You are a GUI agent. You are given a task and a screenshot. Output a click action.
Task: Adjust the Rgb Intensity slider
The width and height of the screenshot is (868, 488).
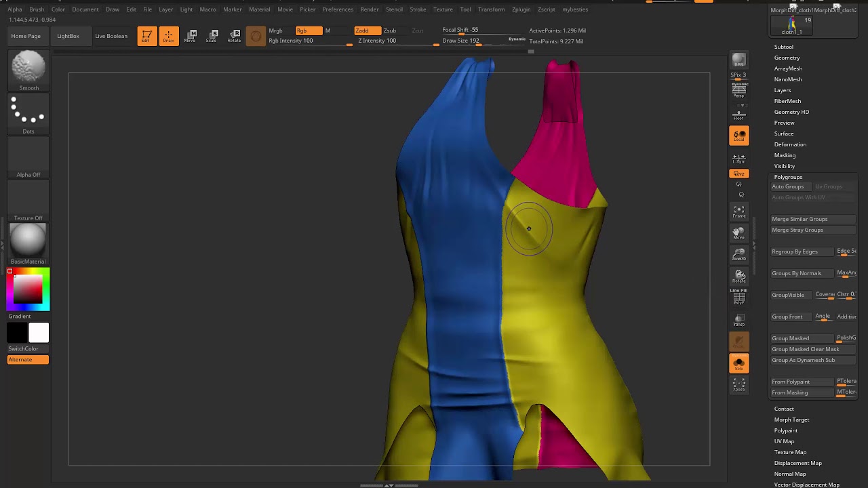pos(311,41)
